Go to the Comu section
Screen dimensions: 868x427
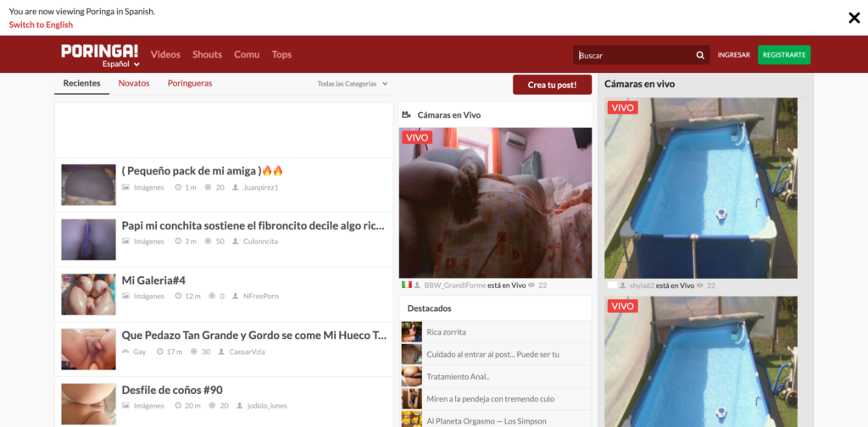click(x=247, y=54)
